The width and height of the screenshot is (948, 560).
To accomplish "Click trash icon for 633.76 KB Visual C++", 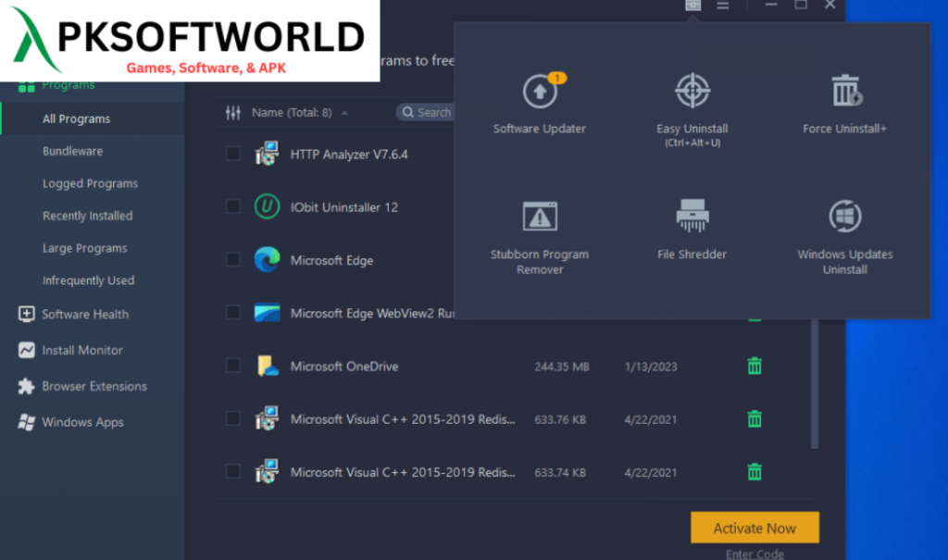I will pyautogui.click(x=754, y=418).
